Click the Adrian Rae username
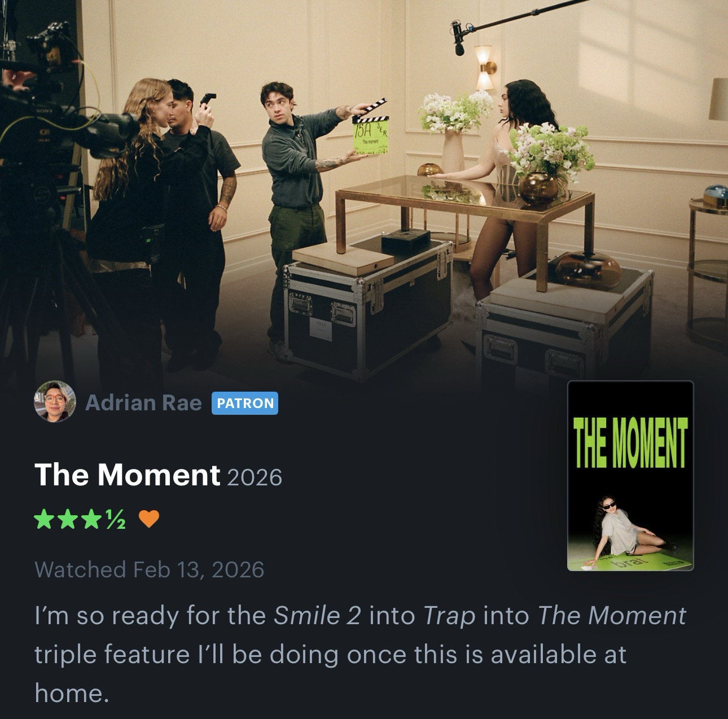Image resolution: width=728 pixels, height=719 pixels. point(143,403)
